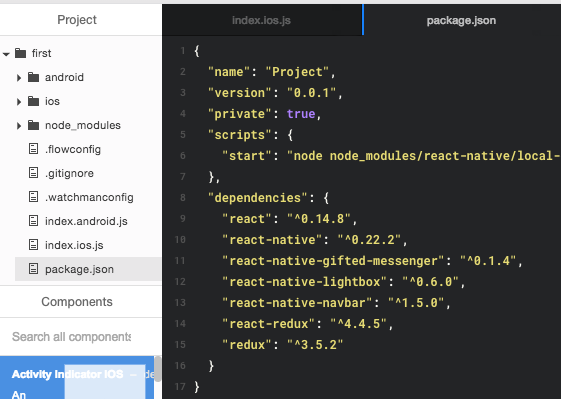Click the "^1.5.0" navbar version
The width and height of the screenshot is (561, 399).
(416, 303)
